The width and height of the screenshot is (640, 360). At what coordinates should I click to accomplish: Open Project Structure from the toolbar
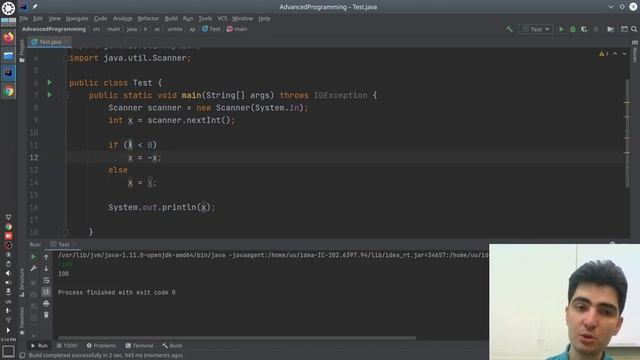(611, 29)
